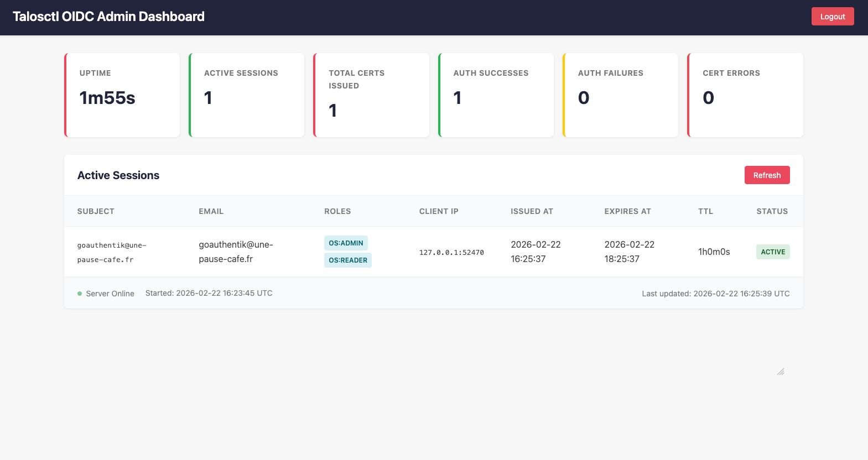Click the resize grip handle at bottom right

pyautogui.click(x=780, y=372)
